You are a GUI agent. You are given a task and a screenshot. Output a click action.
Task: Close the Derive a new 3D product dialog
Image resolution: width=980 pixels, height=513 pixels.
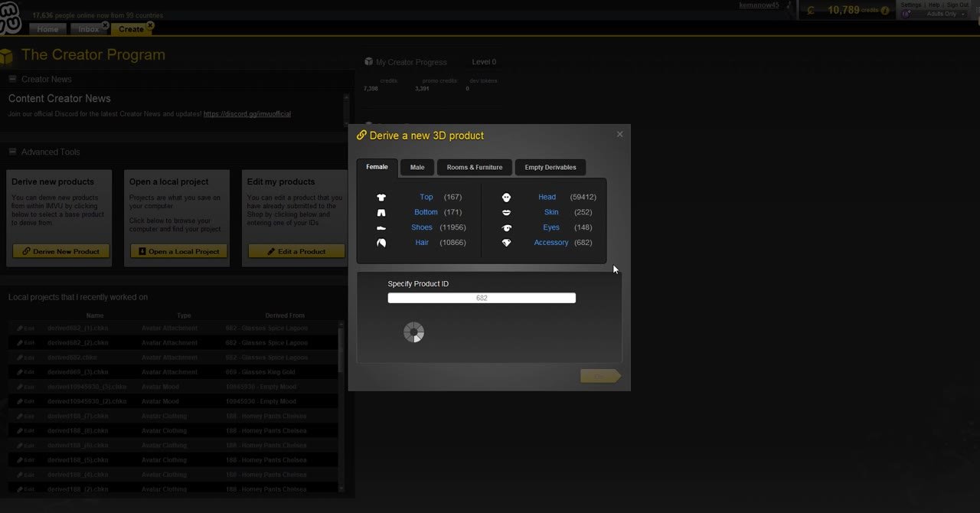coord(619,134)
